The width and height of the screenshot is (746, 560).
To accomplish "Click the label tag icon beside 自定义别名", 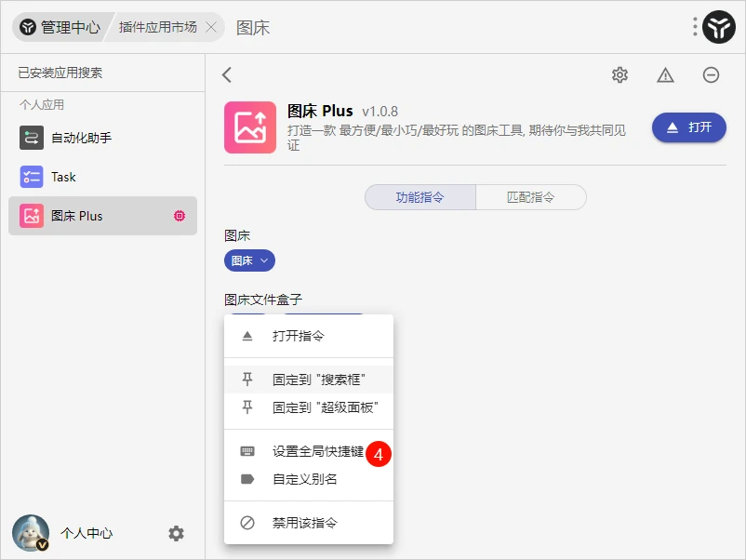I will point(247,479).
